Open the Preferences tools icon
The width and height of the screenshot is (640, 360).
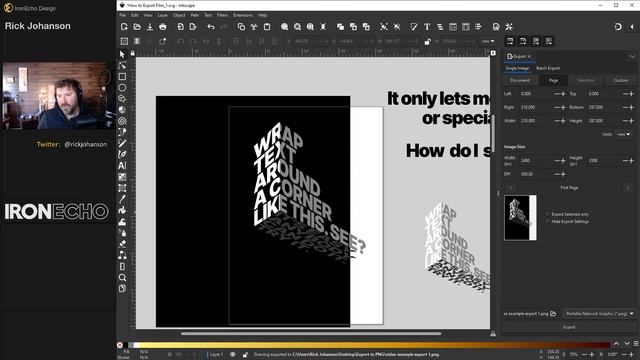coord(509,27)
